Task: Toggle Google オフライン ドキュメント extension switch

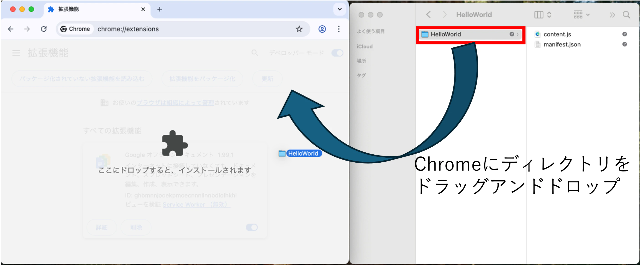Action: click(x=251, y=227)
